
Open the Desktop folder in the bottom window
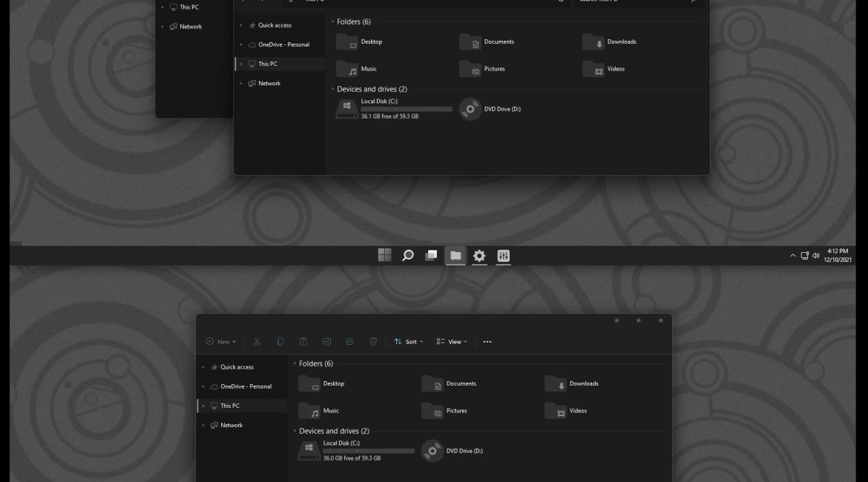tap(322, 383)
